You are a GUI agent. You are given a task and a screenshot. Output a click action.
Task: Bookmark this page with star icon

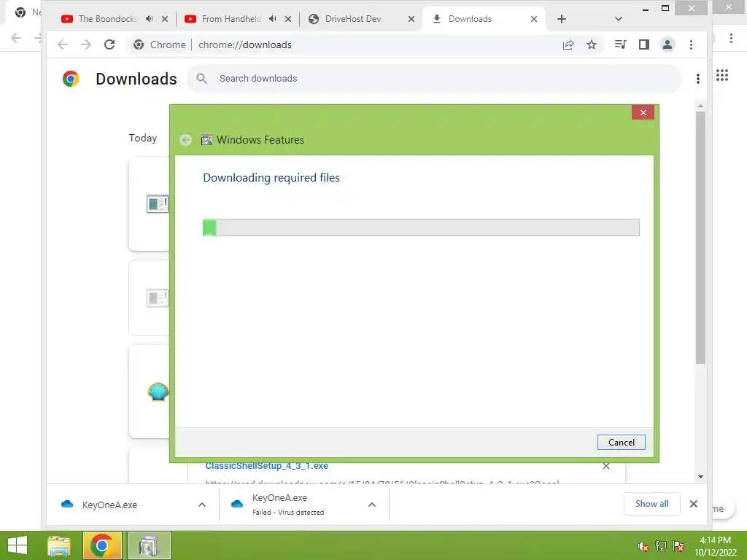(592, 44)
